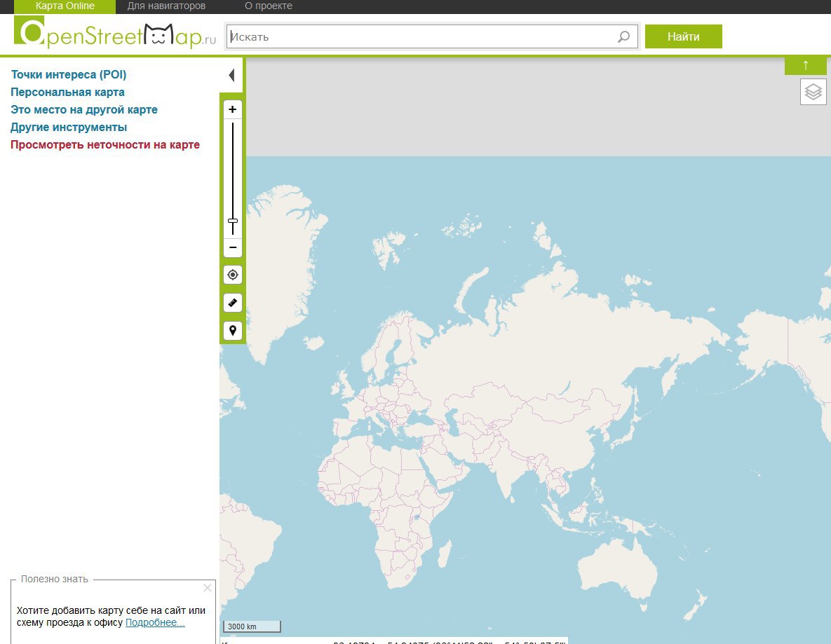Click the magnifier icon in search box

click(x=623, y=37)
